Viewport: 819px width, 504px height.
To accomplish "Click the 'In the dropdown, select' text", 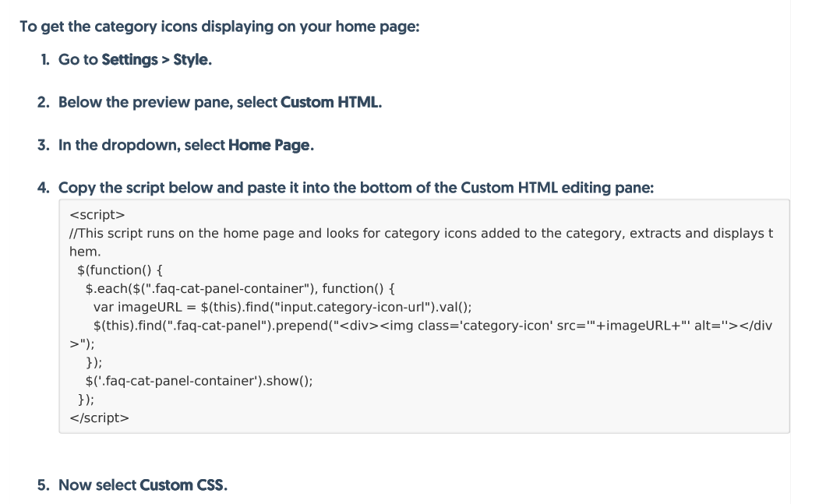I will coord(142,145).
